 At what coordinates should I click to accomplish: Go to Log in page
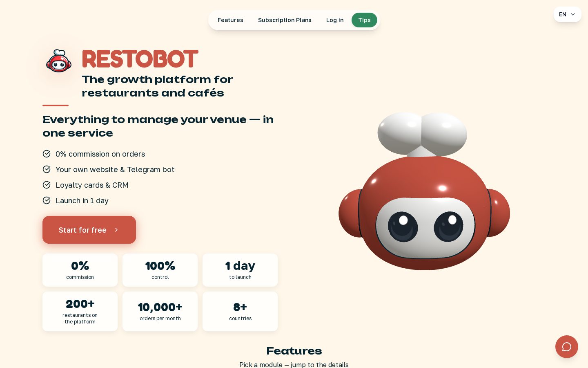[335, 20]
